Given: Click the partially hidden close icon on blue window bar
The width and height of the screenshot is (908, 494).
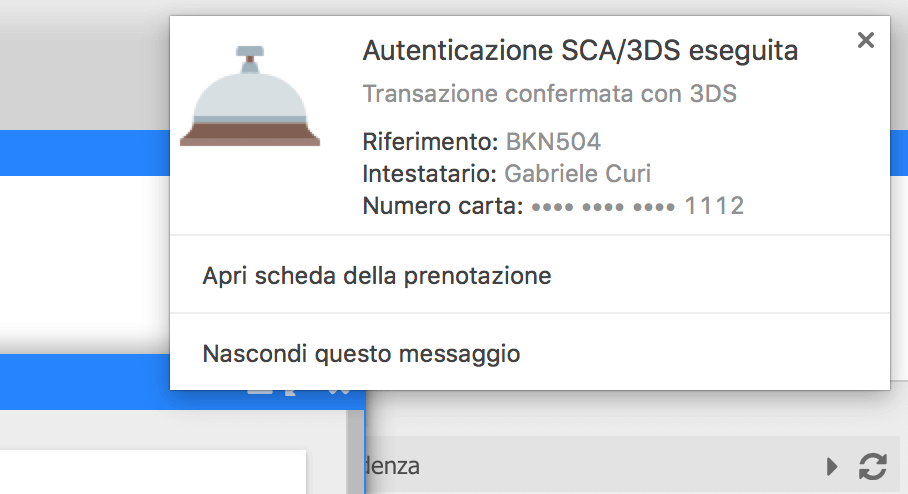Looking at the screenshot, I should point(339,391).
